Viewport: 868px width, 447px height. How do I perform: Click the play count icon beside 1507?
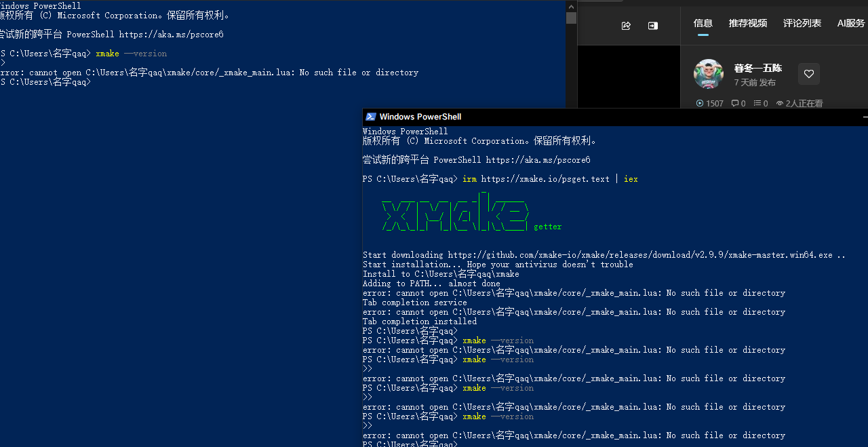tap(700, 104)
